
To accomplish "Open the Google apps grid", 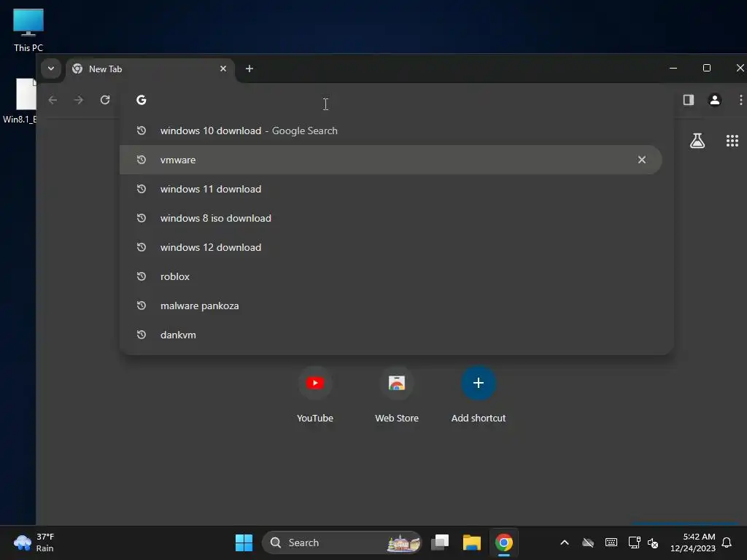I will pos(732,141).
